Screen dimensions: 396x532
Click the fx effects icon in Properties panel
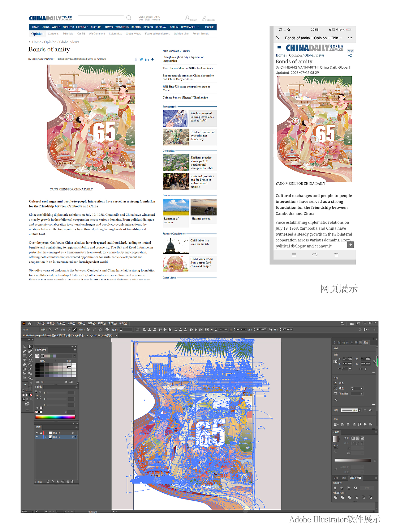[x=336, y=400]
